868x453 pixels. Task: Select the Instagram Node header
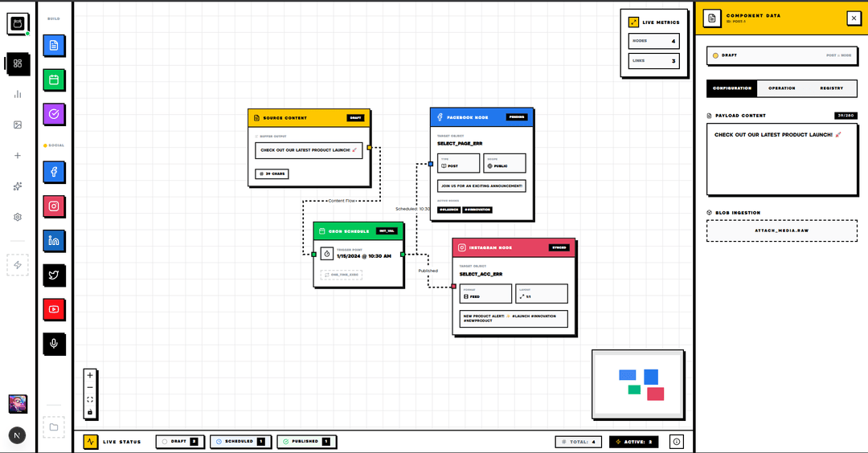tap(514, 248)
